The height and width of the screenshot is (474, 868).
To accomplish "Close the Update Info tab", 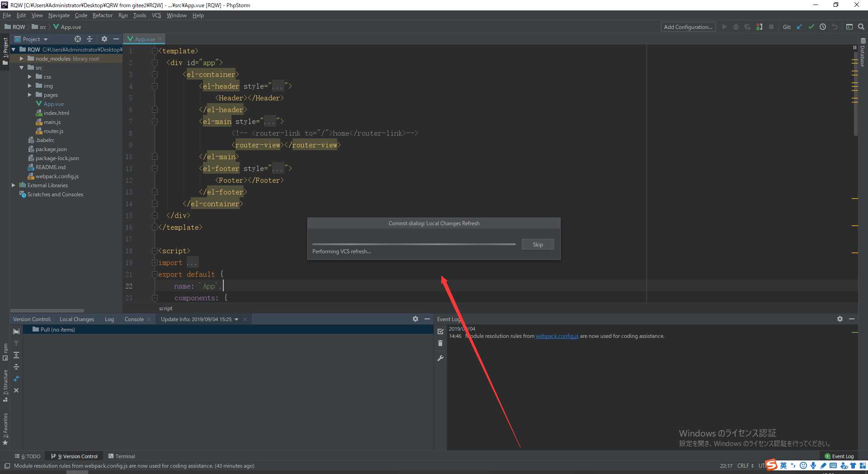I will (245, 319).
